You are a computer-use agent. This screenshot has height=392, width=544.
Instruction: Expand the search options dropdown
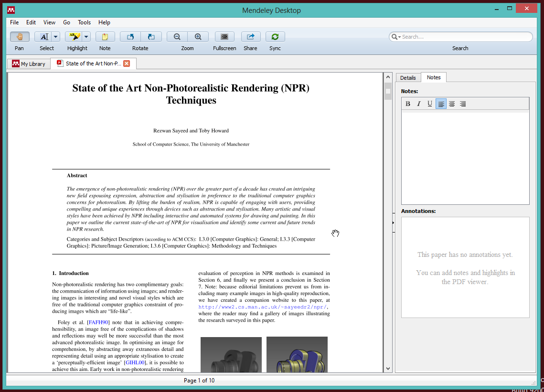pos(398,36)
